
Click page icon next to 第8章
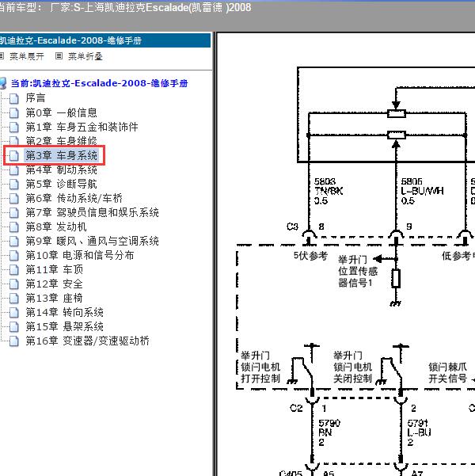tap(14, 227)
